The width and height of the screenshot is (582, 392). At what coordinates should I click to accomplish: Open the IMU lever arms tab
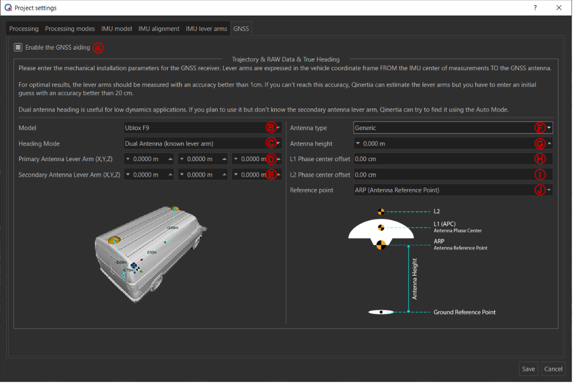click(x=206, y=29)
